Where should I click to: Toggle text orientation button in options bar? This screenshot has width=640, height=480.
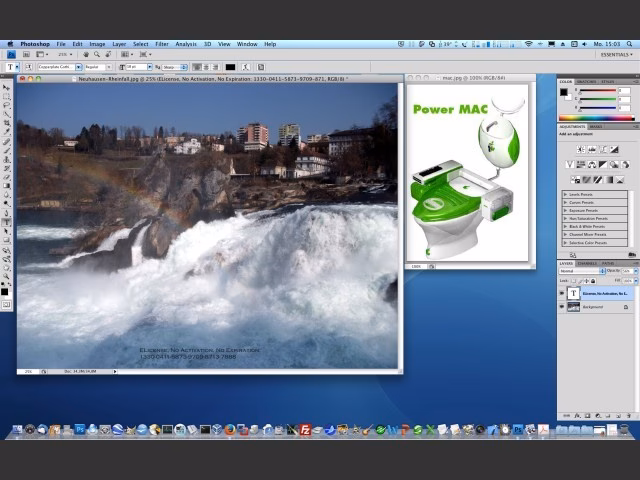click(29, 67)
